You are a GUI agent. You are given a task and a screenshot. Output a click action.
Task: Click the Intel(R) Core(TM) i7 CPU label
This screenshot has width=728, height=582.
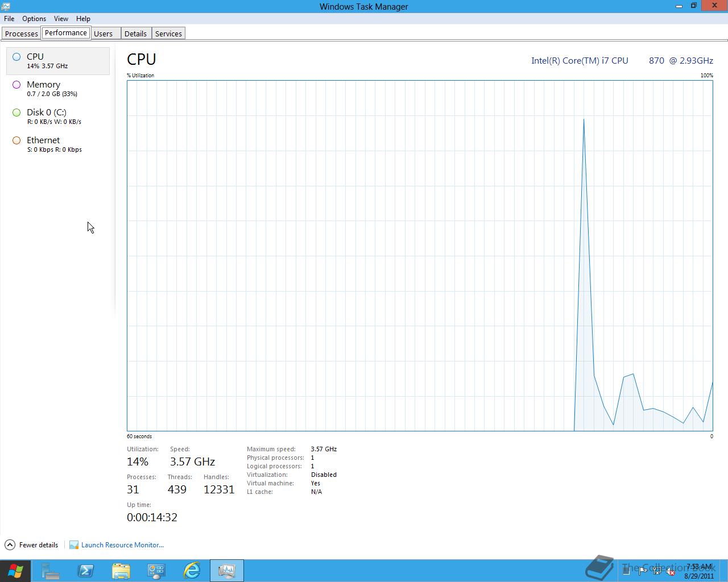[x=580, y=60]
